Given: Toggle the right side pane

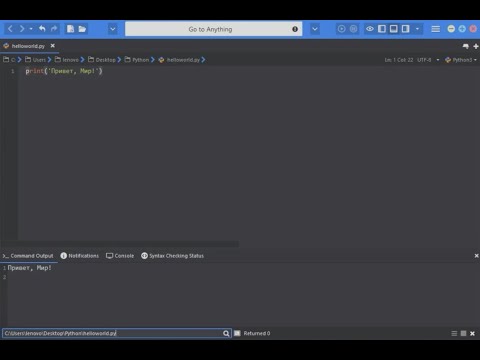Looking at the screenshot, I should pos(405,29).
